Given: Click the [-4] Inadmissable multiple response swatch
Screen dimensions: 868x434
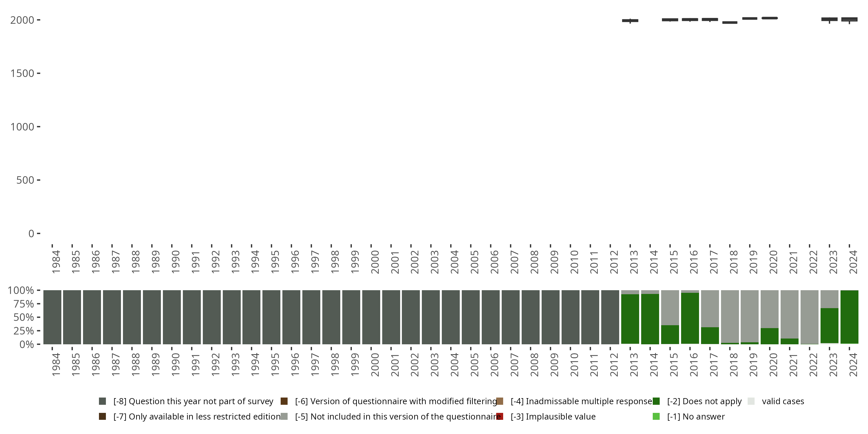Looking at the screenshot, I should [500, 401].
